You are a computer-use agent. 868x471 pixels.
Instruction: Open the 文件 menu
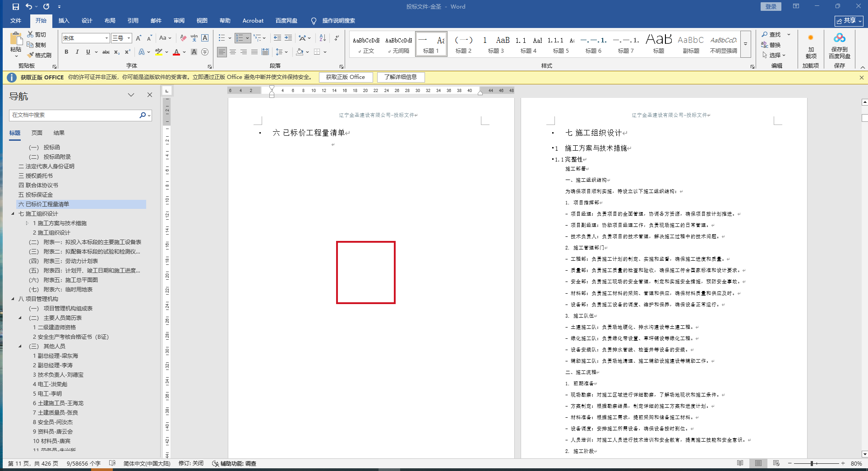(16, 21)
